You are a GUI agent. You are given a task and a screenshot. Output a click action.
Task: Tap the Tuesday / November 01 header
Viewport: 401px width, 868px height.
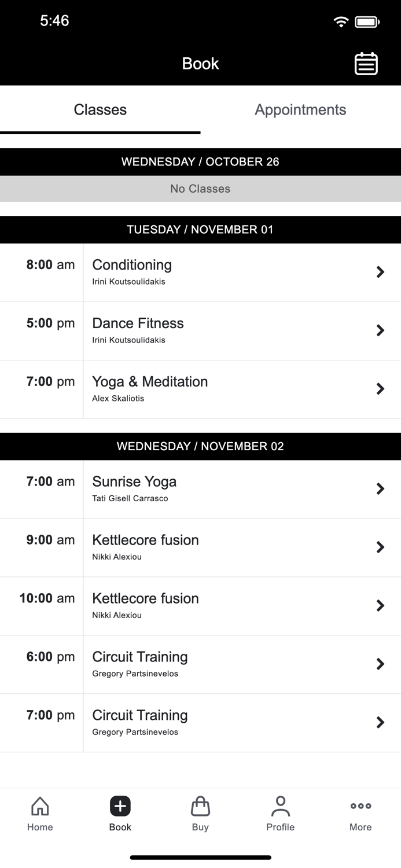pos(200,230)
